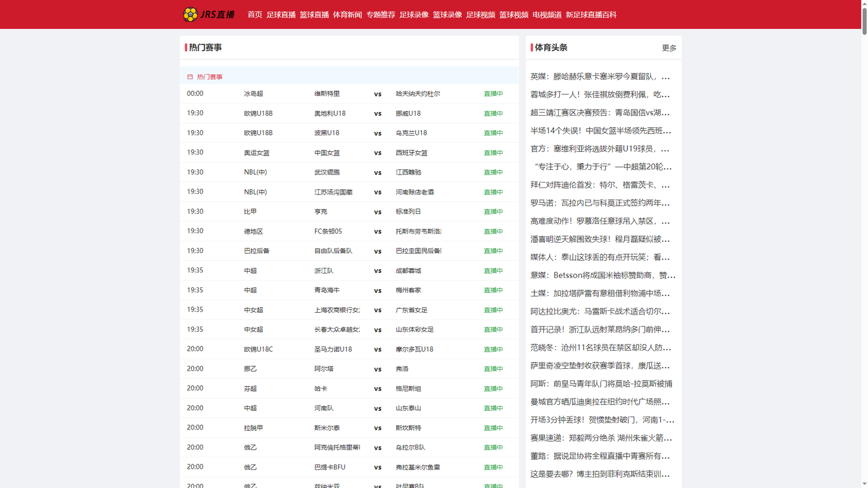Screen dimensions: 868x488
Task: Open 直播中 for 中国女篮 vs 西班牙女篮
Action: pyautogui.click(x=493, y=153)
